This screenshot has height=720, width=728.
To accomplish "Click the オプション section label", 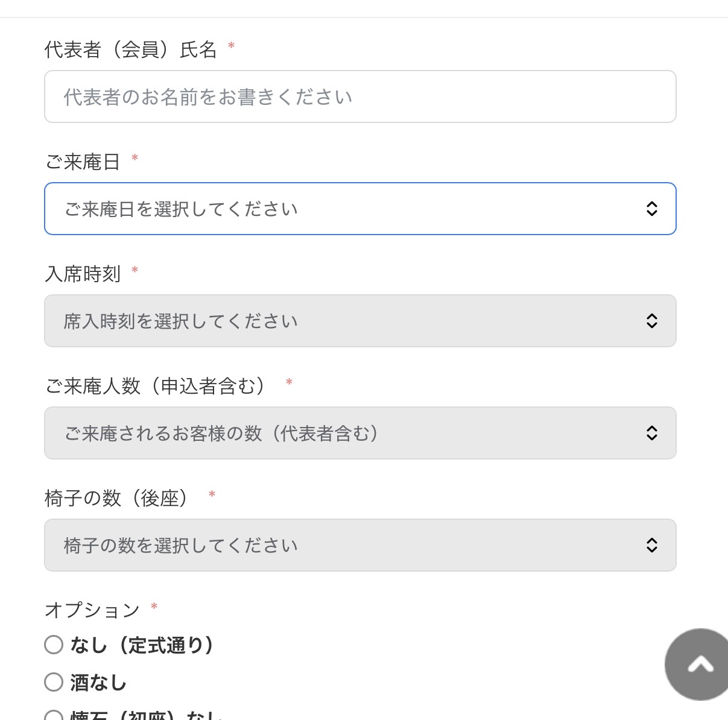I will [x=92, y=610].
